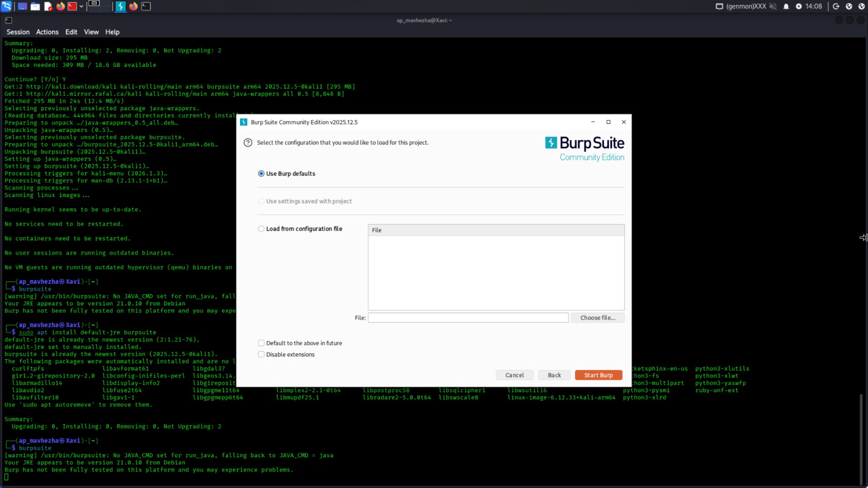Click the show desktop panel icon
This screenshot has height=488, width=868.
point(22,6)
